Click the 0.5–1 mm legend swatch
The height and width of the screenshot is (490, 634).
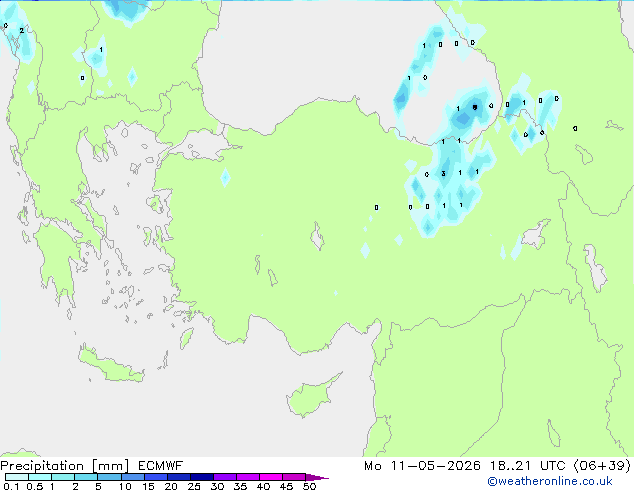click(x=40, y=477)
